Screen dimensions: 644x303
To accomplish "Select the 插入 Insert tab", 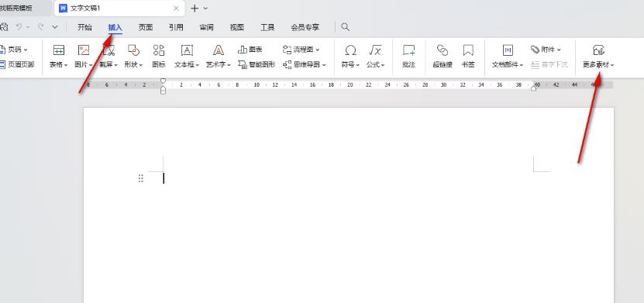I will click(x=115, y=27).
